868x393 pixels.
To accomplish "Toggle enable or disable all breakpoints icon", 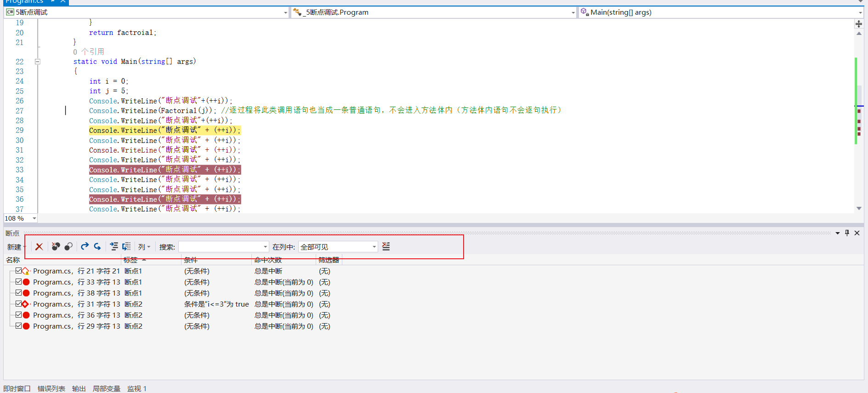I will pyautogui.click(x=68, y=247).
